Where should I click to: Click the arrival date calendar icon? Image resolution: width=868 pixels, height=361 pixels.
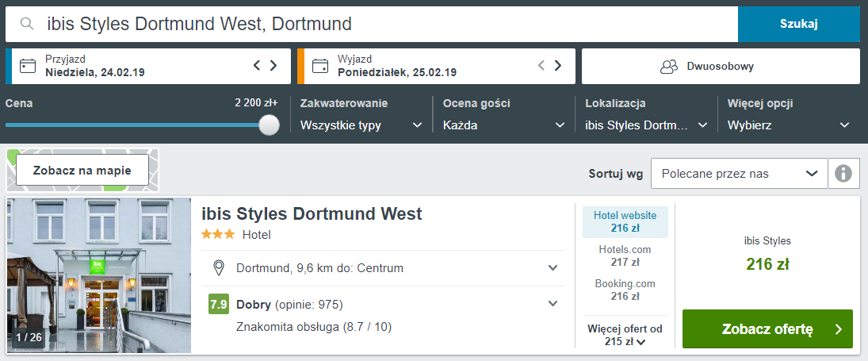coord(27,66)
